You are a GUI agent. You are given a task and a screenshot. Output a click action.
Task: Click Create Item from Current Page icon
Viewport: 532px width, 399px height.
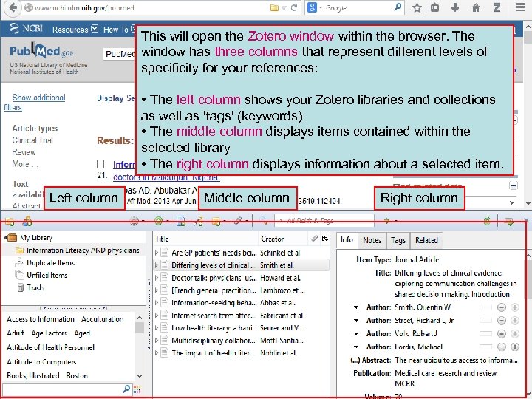[181, 221]
